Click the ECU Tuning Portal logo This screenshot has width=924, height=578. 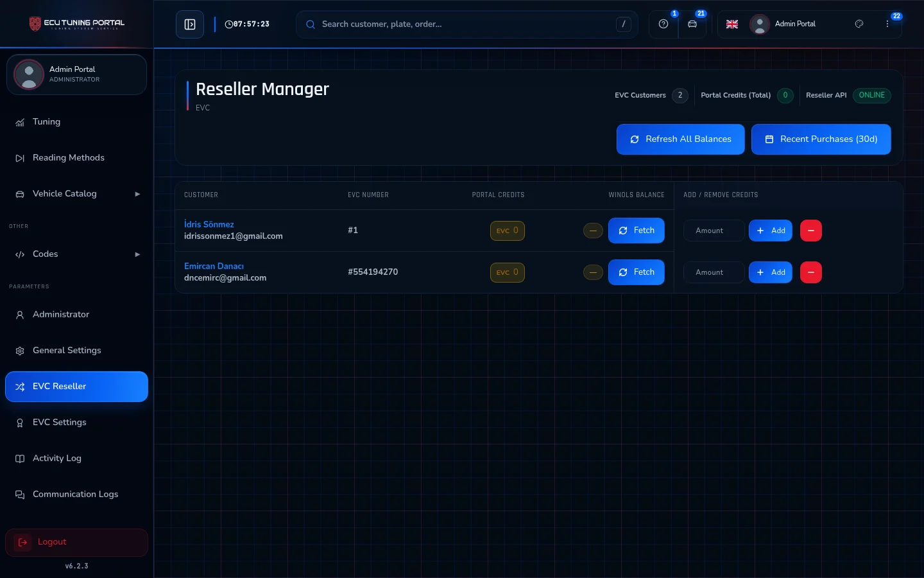pos(77,24)
